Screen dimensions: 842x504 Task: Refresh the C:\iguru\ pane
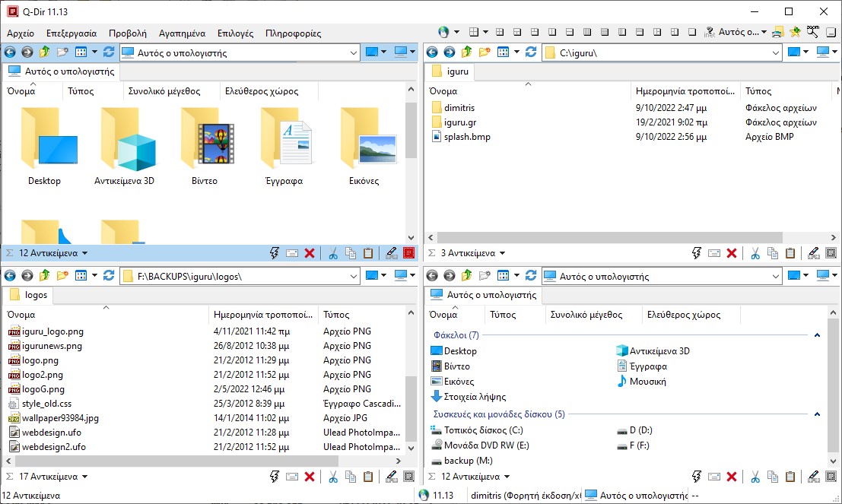pyautogui.click(x=531, y=52)
